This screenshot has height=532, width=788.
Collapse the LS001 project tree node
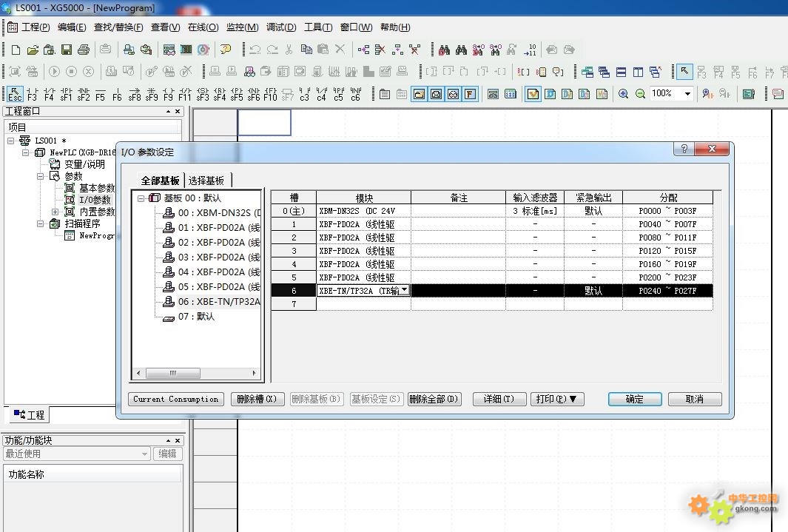pyautogui.click(x=10, y=141)
